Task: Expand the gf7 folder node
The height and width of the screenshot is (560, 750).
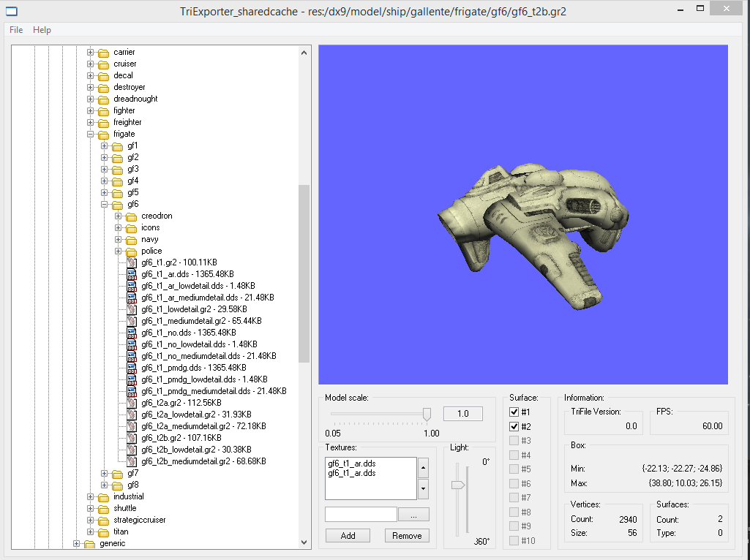Action: (x=104, y=474)
